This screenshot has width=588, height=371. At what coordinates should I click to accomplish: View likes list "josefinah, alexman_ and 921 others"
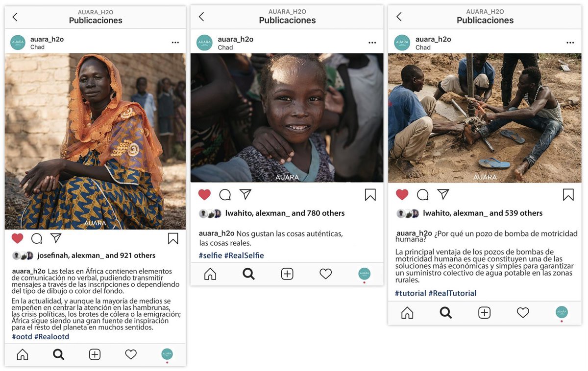pos(96,255)
